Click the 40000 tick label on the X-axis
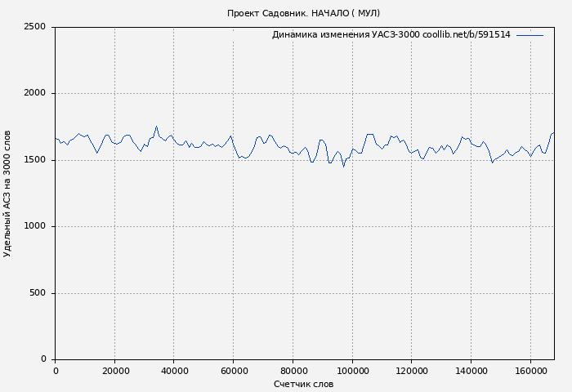This screenshot has width=572, height=392. [174, 371]
